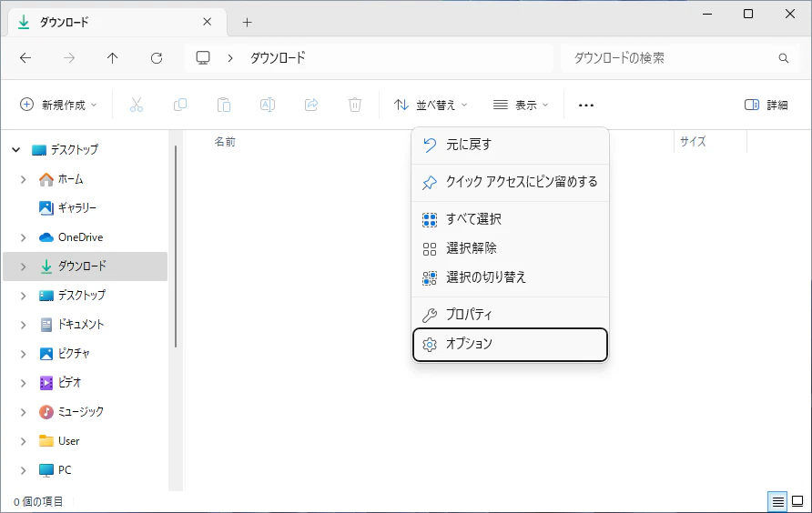812x513 pixels.
Task: Go back with the left arrow
Action: point(25,58)
